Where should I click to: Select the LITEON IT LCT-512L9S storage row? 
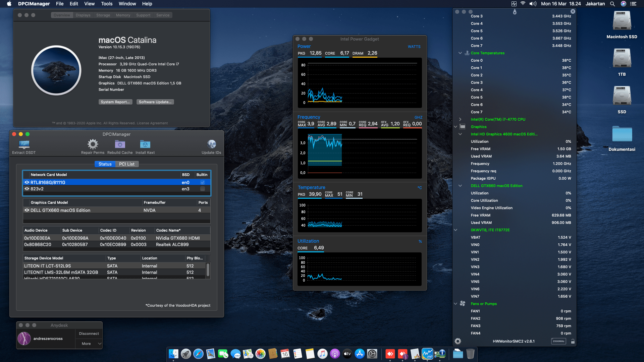click(114, 266)
